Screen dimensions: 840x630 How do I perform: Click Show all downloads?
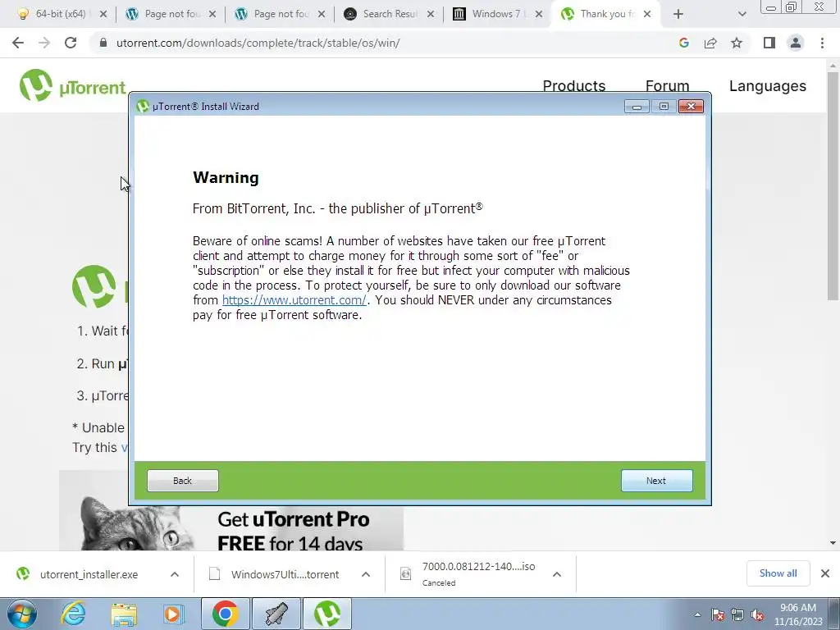(x=778, y=573)
